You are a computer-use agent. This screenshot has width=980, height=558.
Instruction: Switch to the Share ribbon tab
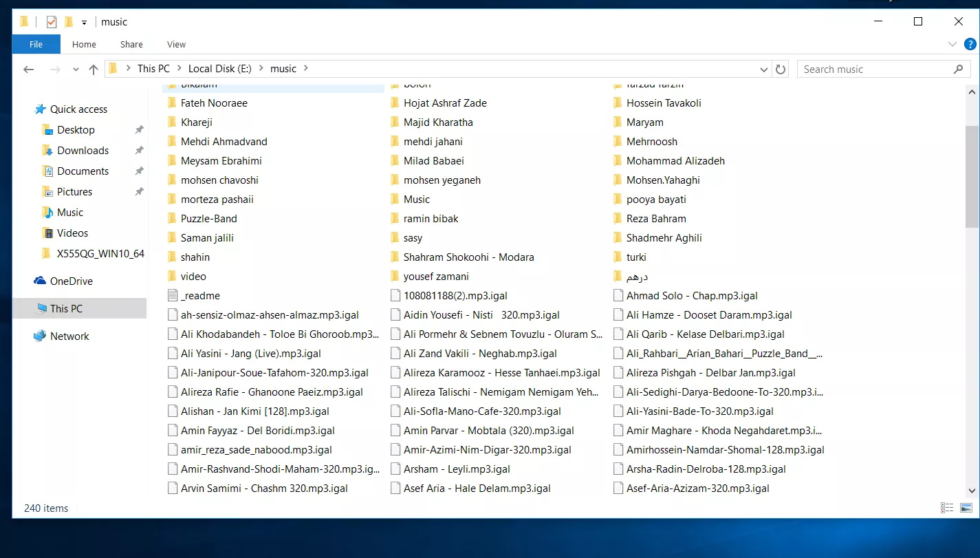131,44
